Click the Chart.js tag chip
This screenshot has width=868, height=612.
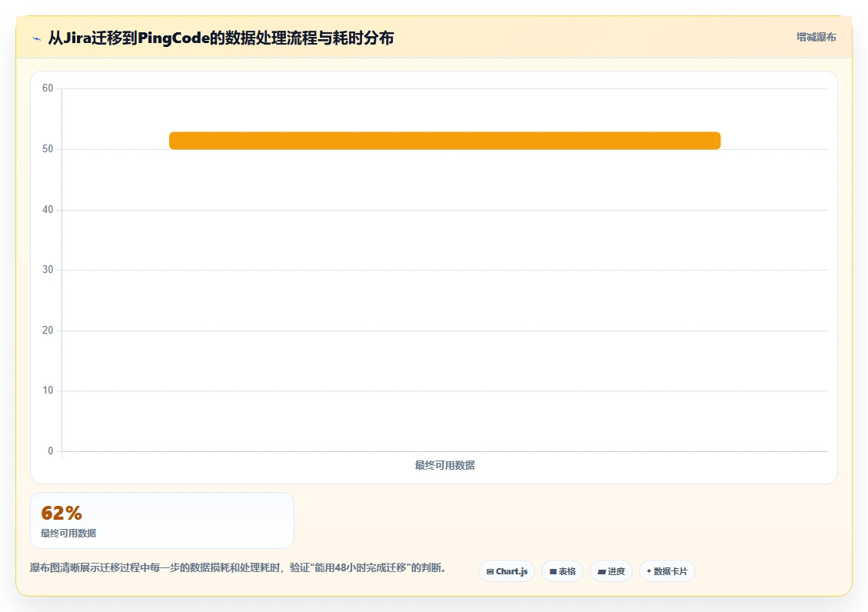[x=507, y=571]
